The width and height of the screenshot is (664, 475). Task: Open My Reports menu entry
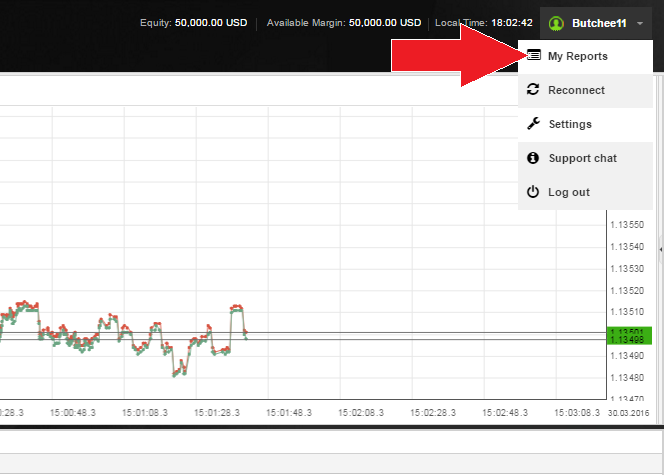click(x=585, y=56)
